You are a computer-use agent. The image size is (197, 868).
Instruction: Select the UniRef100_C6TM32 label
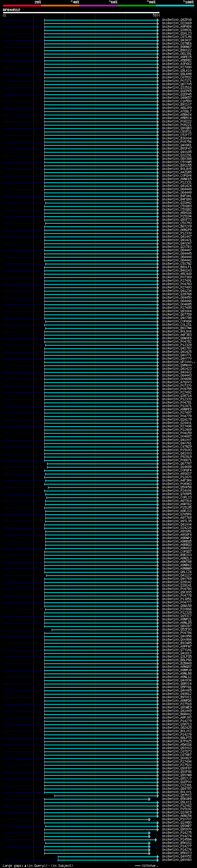tap(177, 78)
